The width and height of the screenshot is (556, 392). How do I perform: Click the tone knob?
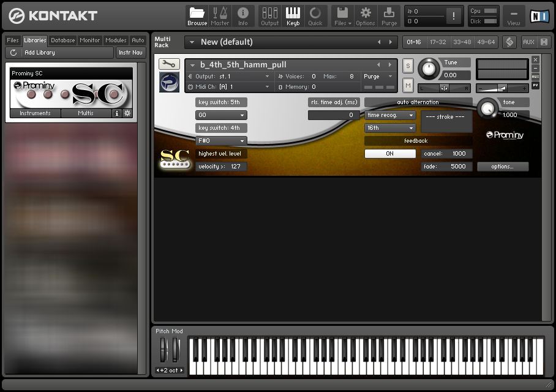point(487,108)
